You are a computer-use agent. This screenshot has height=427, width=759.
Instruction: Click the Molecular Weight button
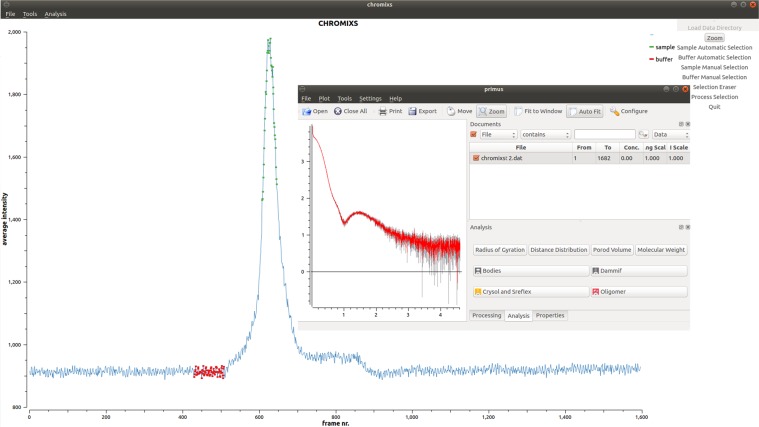(661, 250)
